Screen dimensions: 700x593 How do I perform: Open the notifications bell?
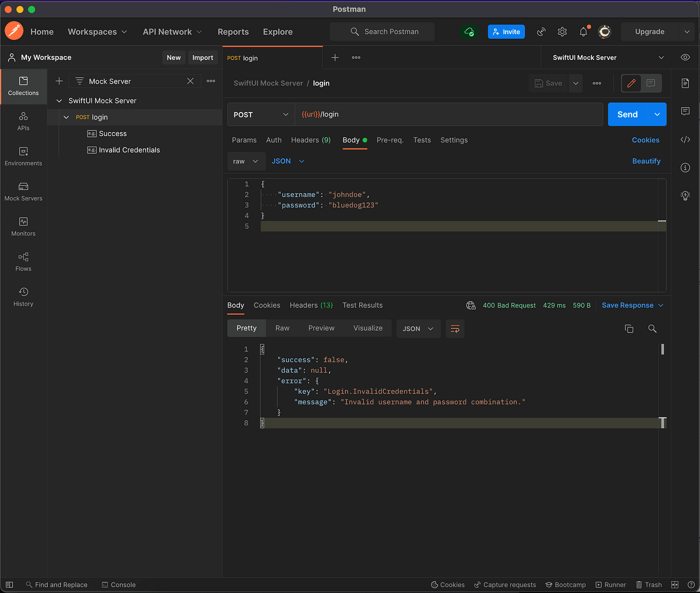(x=583, y=31)
